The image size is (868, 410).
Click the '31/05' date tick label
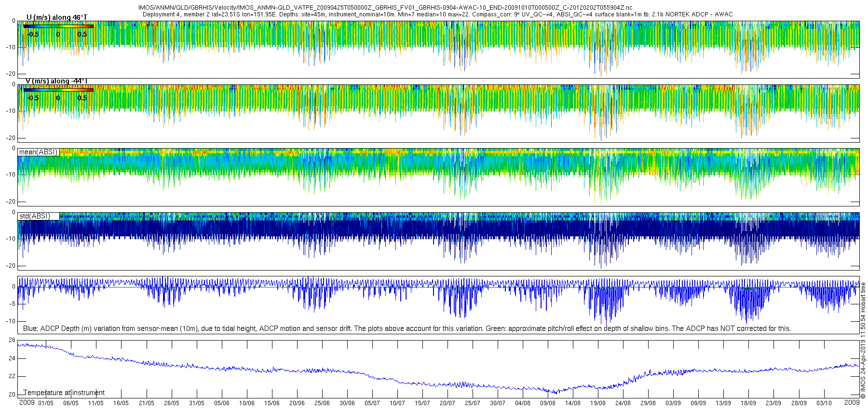197,403
